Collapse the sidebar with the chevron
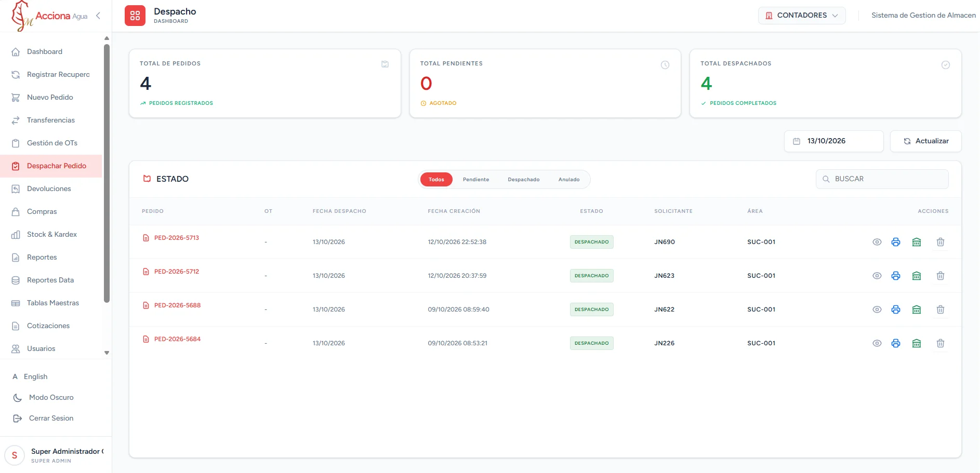This screenshot has height=473, width=980. 98,16
